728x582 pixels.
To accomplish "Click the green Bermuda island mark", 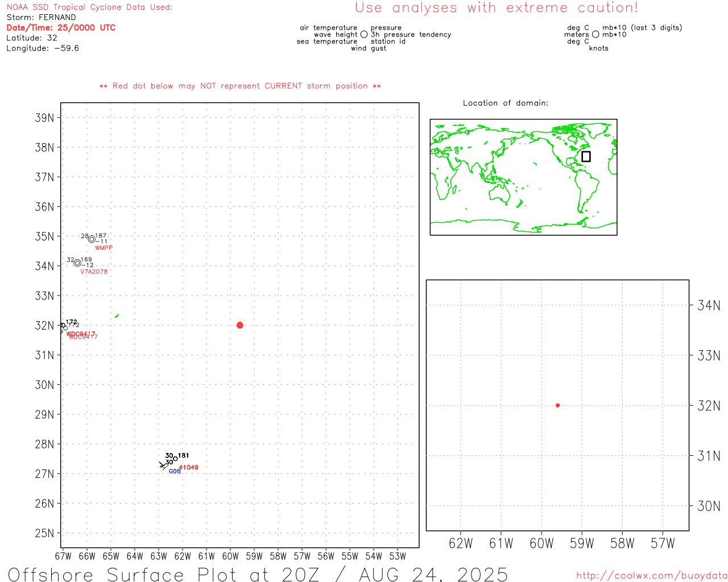I will point(117,315).
